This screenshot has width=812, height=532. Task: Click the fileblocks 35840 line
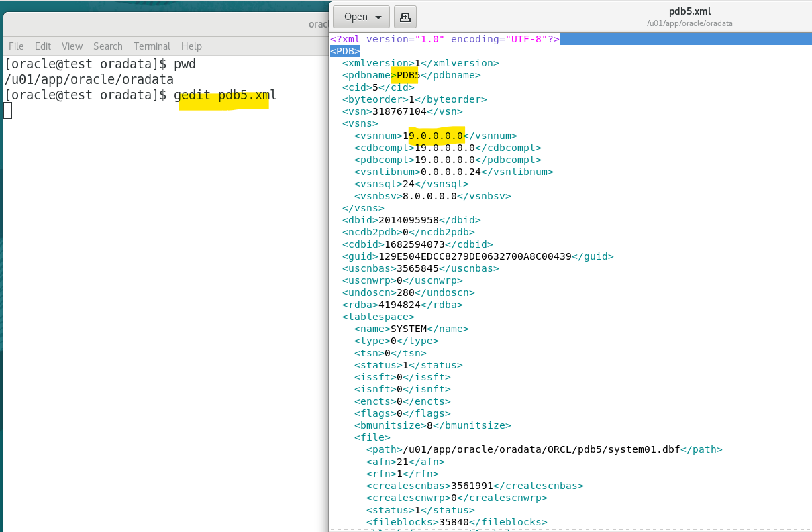point(457,522)
